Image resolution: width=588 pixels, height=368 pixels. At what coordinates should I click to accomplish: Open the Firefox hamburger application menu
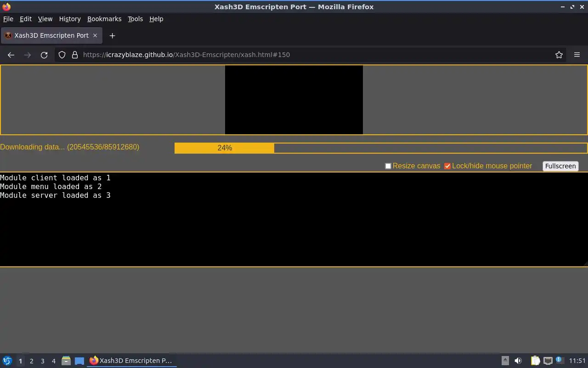click(577, 55)
